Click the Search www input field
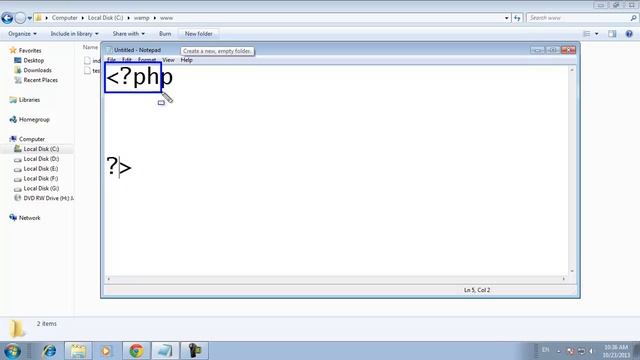This screenshot has height=360, width=640. 578,18
